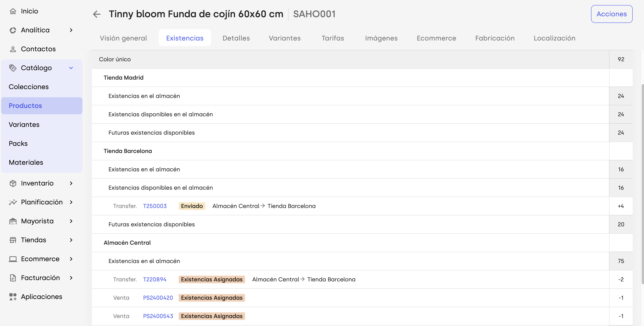The width and height of the screenshot is (644, 326).
Task: Open Contactos in the sidebar
Action: click(38, 49)
